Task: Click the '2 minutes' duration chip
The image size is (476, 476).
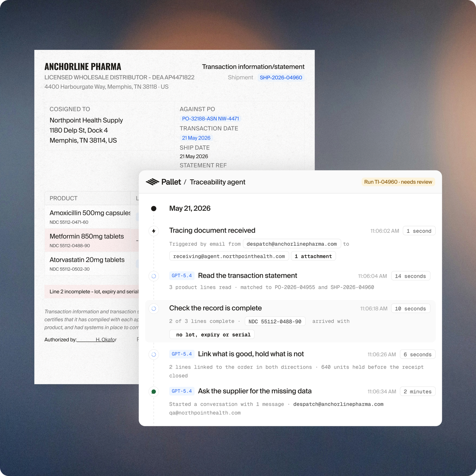Action: [417, 392]
